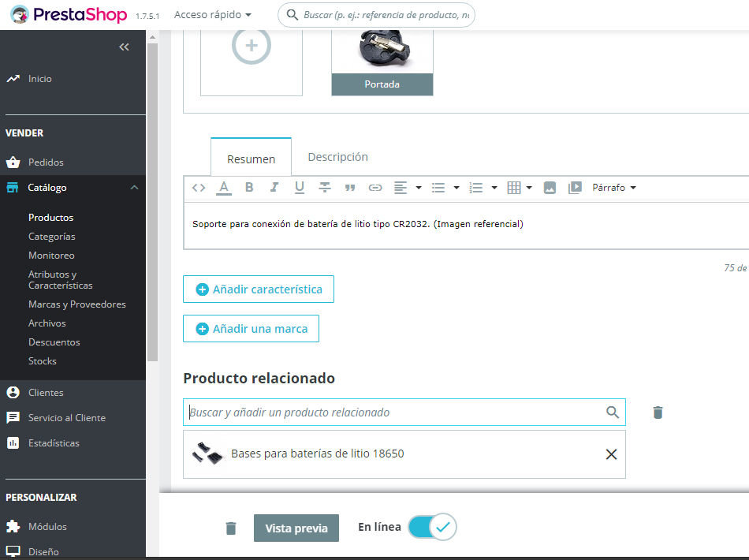Open Descuentos submenu item
749x560 pixels.
pyautogui.click(x=54, y=342)
